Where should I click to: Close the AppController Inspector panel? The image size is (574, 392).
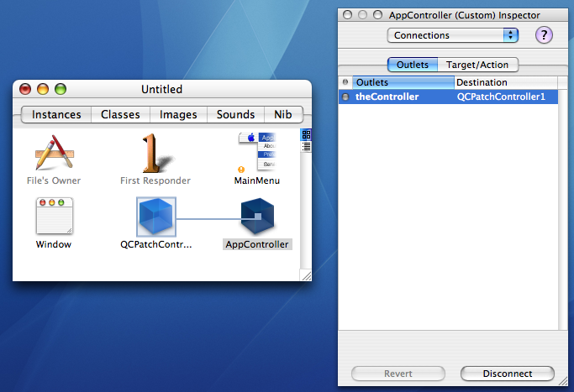click(347, 15)
